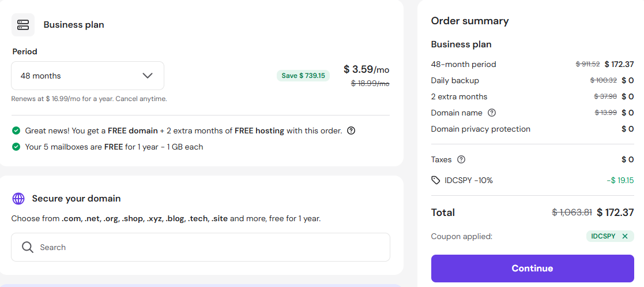
Task: Click the 'Choose from .com, .net' description text
Action: (x=166, y=219)
